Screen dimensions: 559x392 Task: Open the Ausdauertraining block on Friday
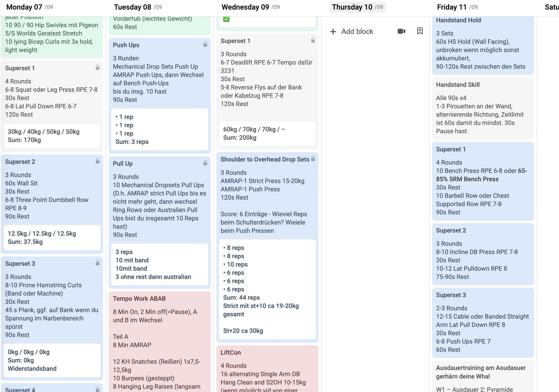point(483,376)
